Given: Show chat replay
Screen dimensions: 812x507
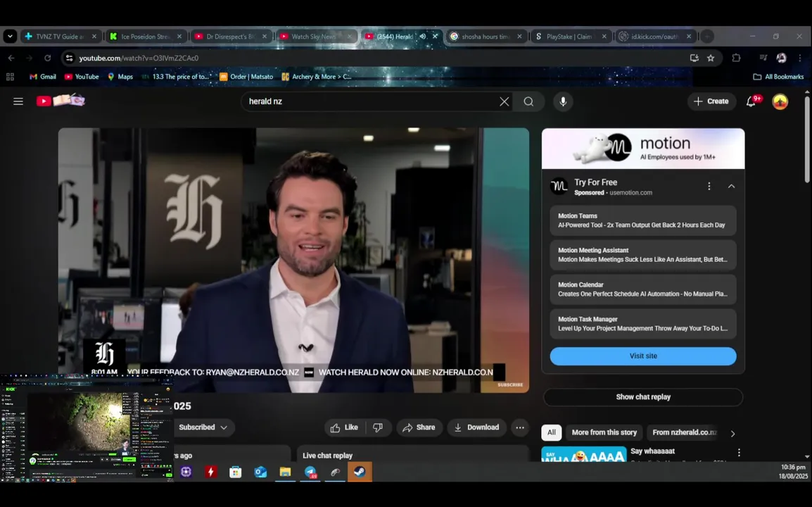Looking at the screenshot, I should click(642, 397).
